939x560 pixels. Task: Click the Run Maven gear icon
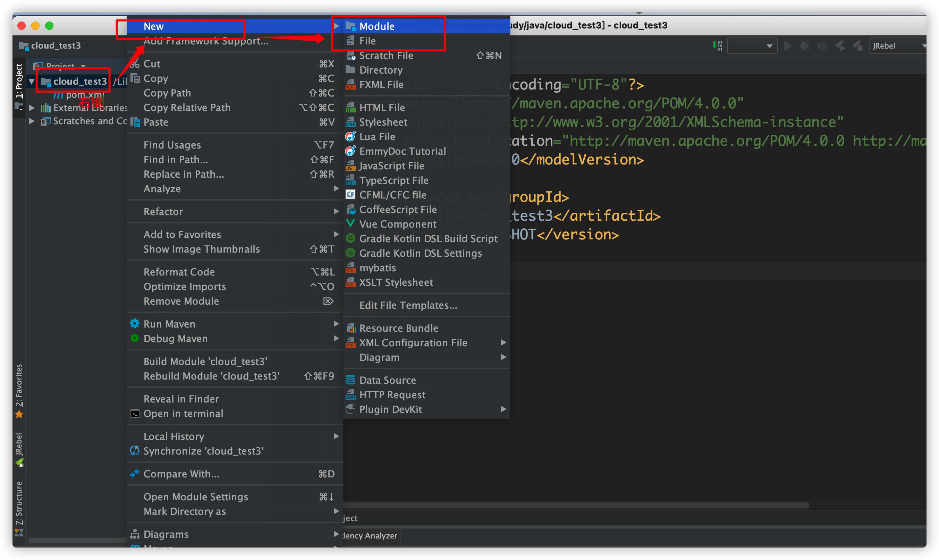135,324
